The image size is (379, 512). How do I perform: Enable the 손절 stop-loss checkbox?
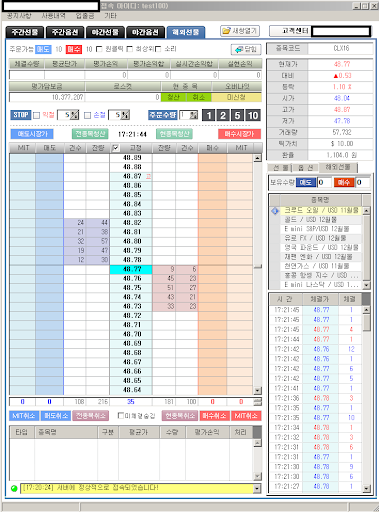pyautogui.click(x=87, y=115)
